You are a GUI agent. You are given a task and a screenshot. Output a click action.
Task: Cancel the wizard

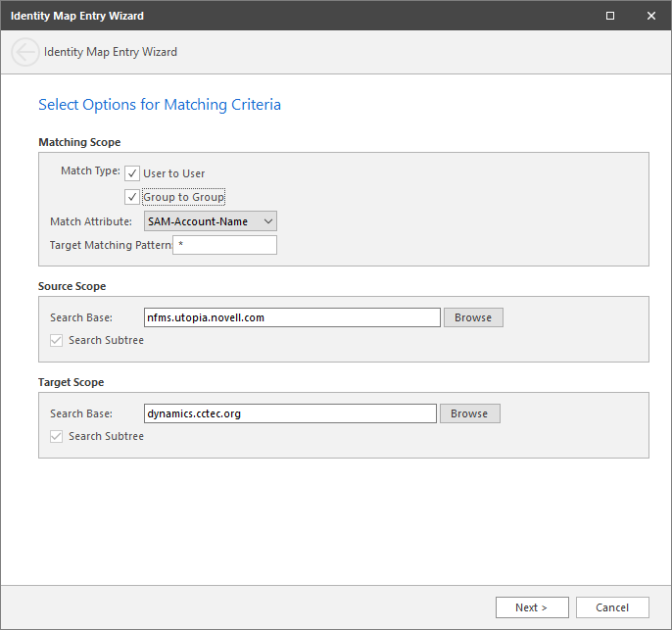[612, 607]
